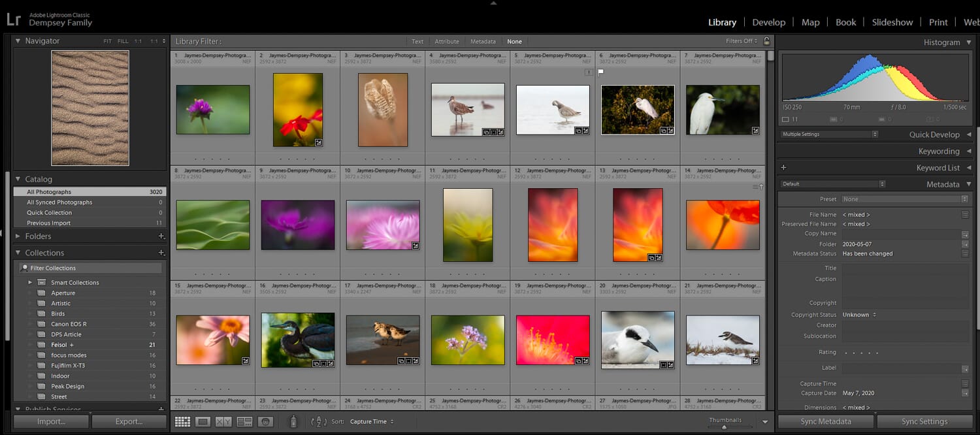The width and height of the screenshot is (980, 435).
Task: Click develop adjustments badge on photo 2
Action: [318, 142]
